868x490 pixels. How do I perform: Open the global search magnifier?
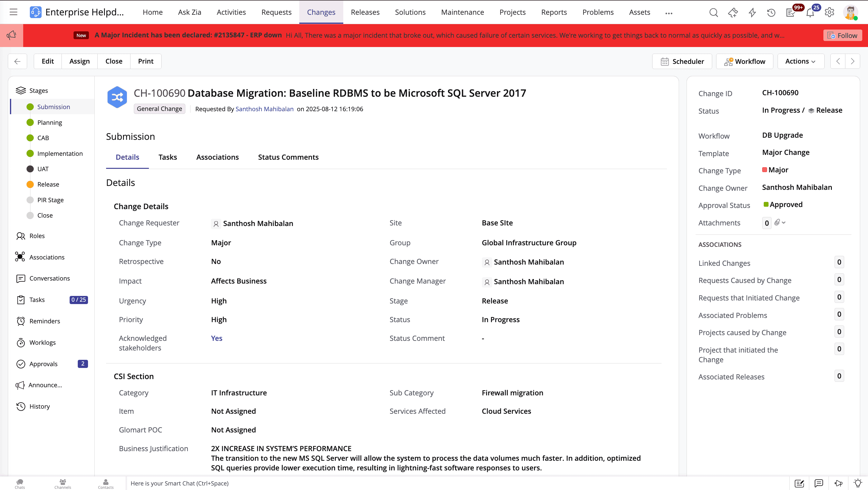point(713,12)
